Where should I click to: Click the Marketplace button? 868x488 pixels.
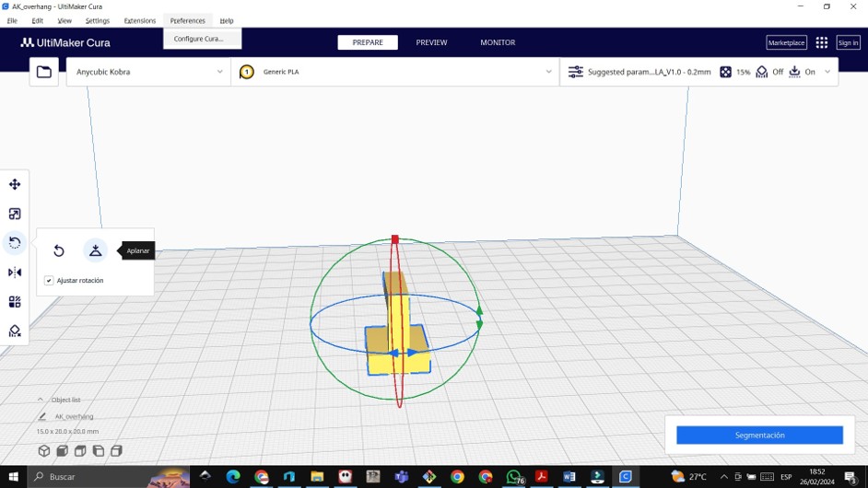(x=786, y=42)
